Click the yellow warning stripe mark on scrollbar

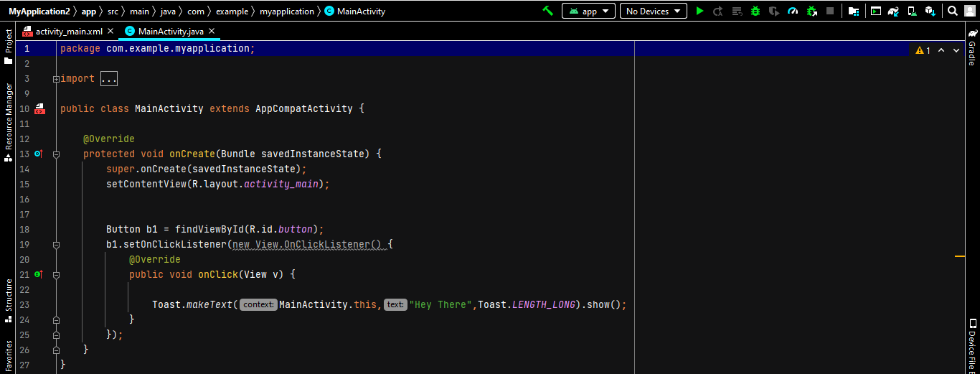[x=959, y=256]
